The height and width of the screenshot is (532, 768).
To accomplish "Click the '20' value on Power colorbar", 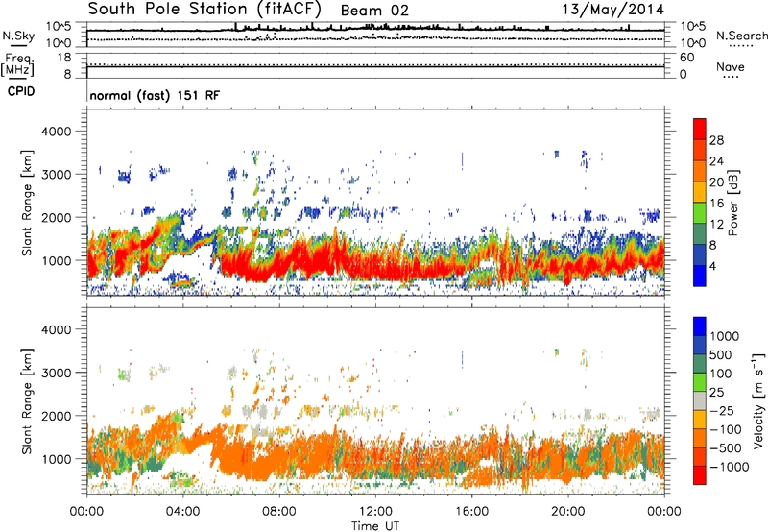I will pos(716,182).
